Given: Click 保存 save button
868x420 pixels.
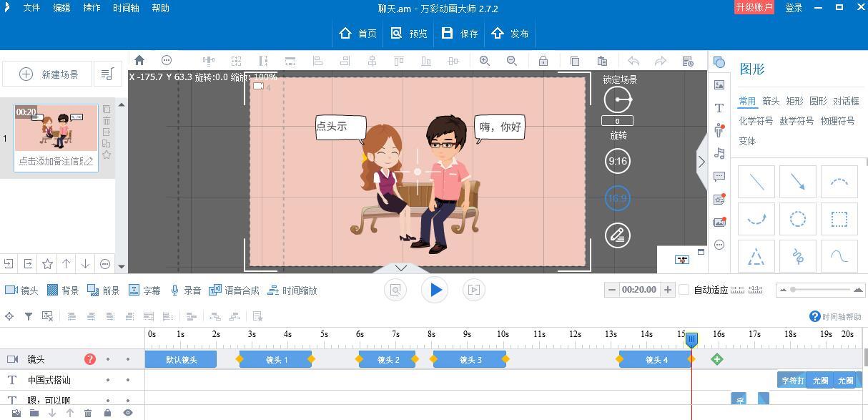Looking at the screenshot, I should tap(460, 34).
